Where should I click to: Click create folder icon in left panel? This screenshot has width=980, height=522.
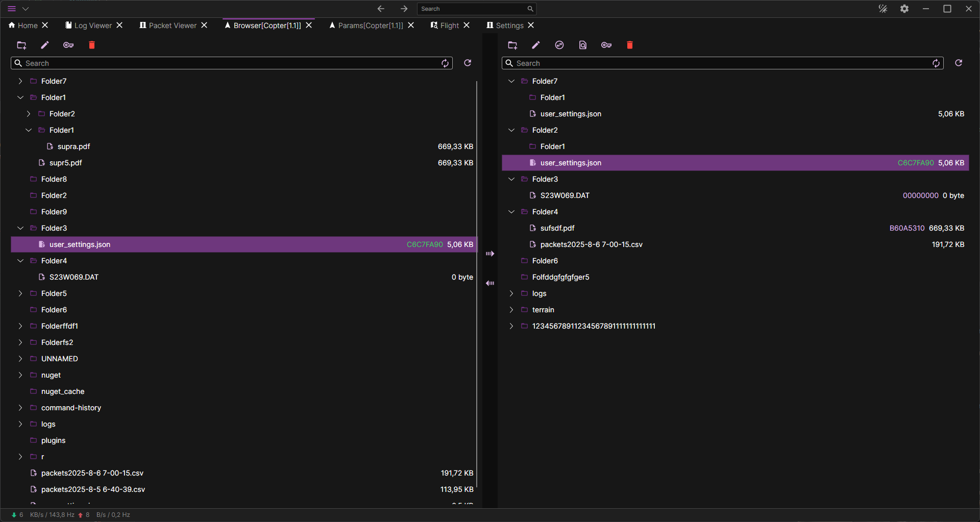point(21,45)
